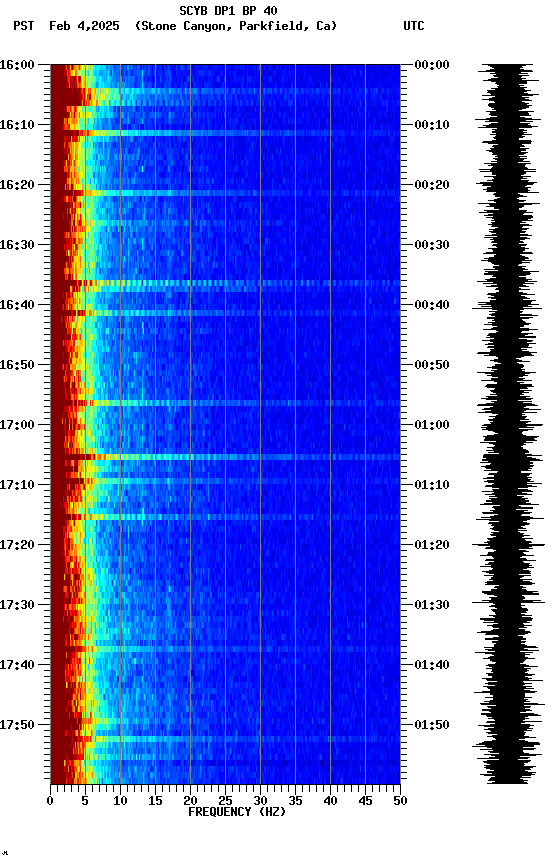Click the '01:00' UTC time label
Viewport: 552px width, 864px height.
coord(432,425)
